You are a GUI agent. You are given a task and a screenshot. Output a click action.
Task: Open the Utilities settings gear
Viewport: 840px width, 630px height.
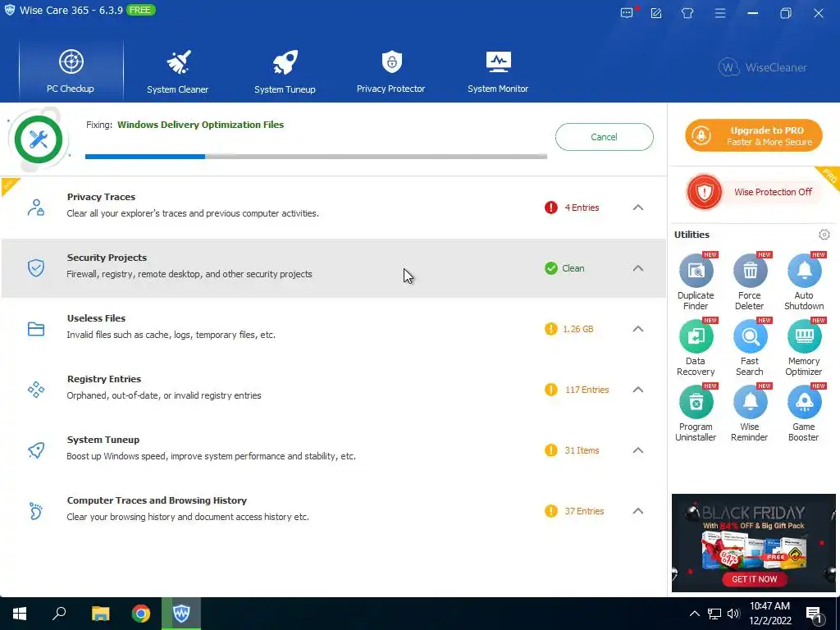(x=824, y=235)
